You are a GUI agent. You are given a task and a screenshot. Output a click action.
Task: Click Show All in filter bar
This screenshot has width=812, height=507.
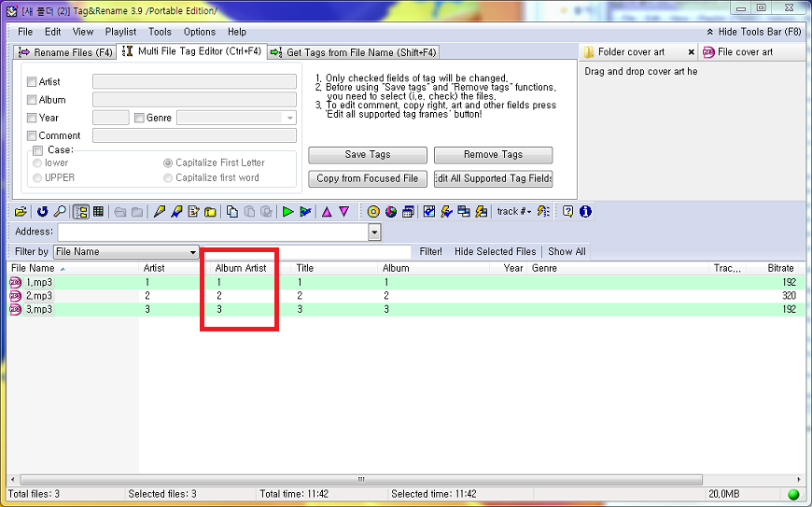click(x=567, y=252)
